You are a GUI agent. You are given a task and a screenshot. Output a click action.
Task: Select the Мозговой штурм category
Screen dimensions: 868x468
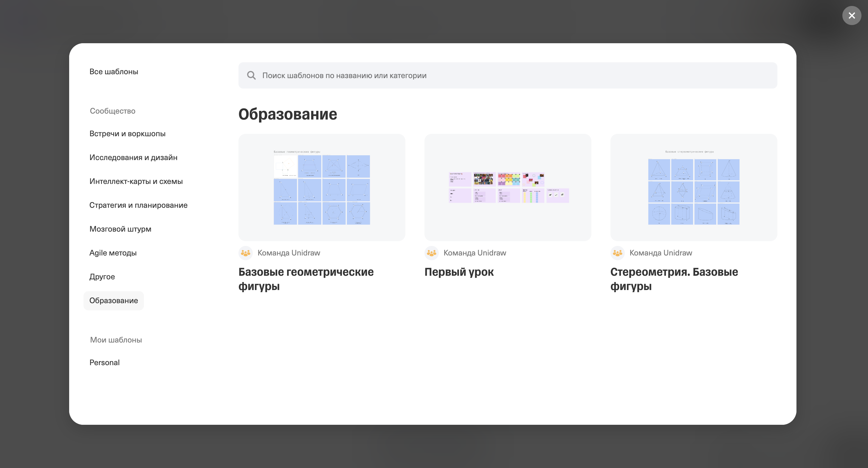click(x=120, y=229)
